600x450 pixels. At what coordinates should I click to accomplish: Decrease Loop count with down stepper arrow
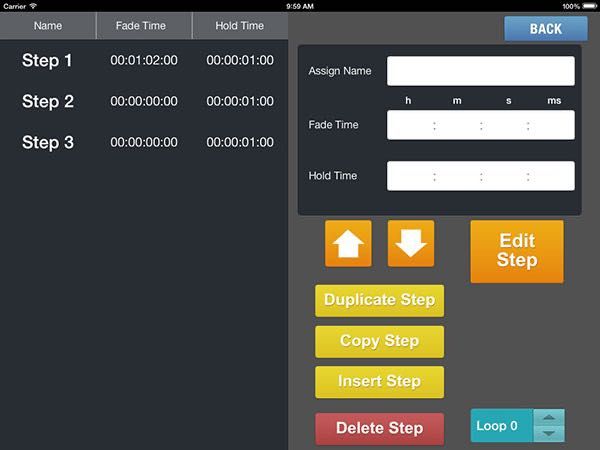pos(549,434)
